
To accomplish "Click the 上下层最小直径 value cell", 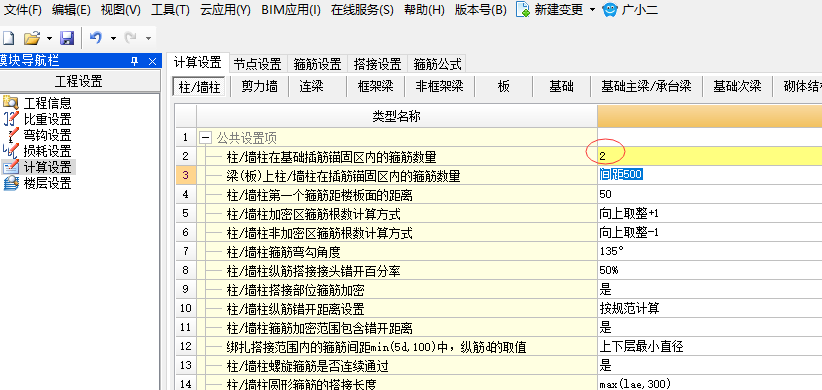I will (x=709, y=346).
